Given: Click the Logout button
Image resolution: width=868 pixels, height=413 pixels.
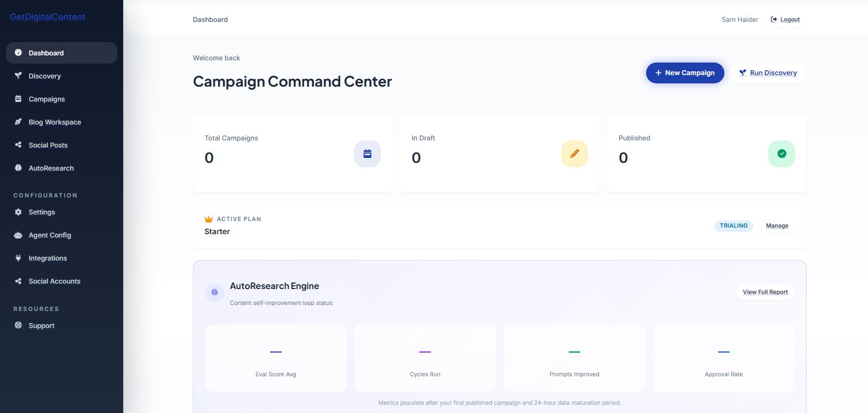Looking at the screenshot, I should click(x=785, y=19).
